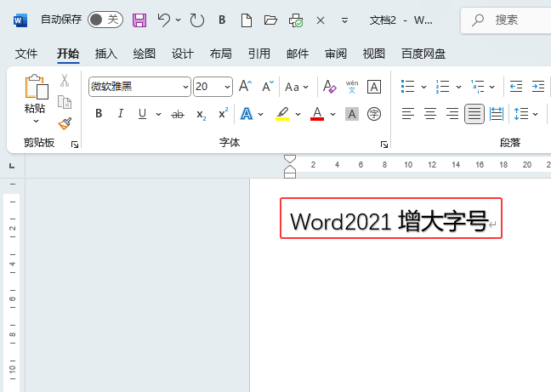Viewport: 551px width, 392px height.
Task: Switch to the 设计 tab
Action: coord(183,54)
